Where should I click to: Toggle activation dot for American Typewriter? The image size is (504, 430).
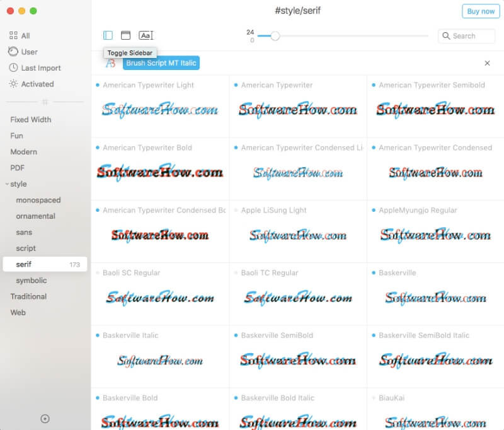(x=236, y=85)
